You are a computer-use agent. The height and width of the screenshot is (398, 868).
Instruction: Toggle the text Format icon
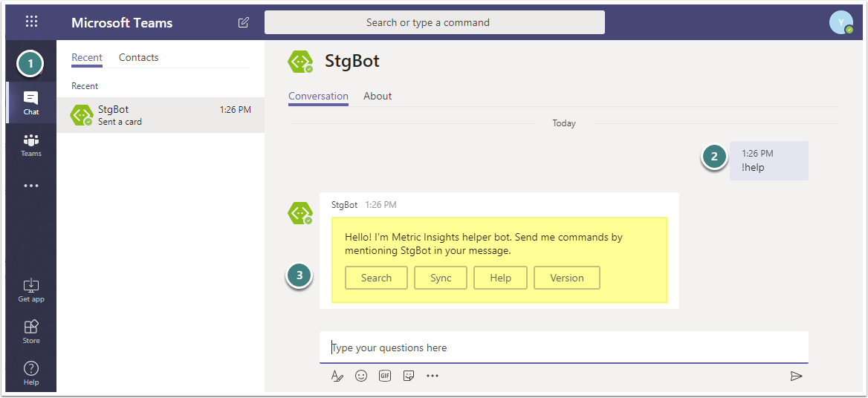click(x=337, y=376)
